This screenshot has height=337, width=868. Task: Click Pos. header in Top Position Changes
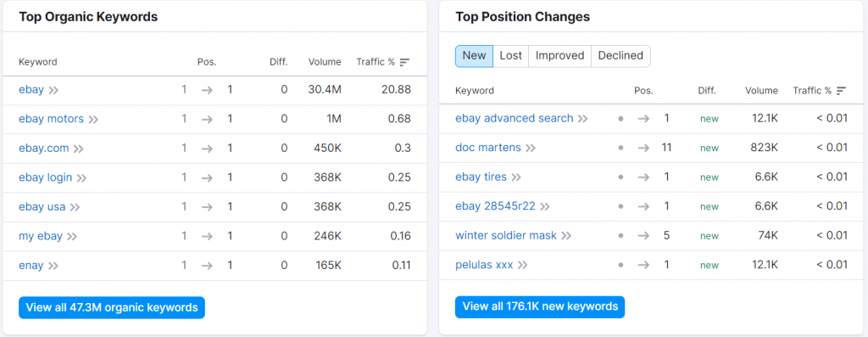pyautogui.click(x=644, y=91)
